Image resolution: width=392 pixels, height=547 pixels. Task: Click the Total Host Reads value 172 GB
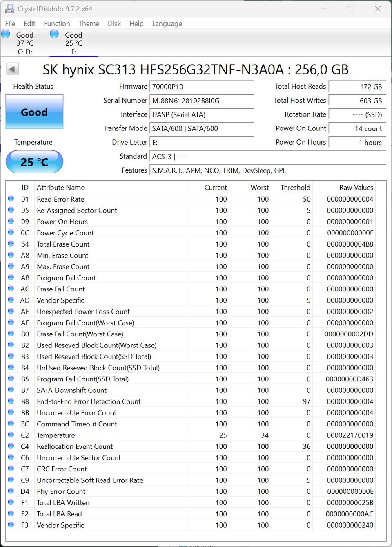pos(357,87)
